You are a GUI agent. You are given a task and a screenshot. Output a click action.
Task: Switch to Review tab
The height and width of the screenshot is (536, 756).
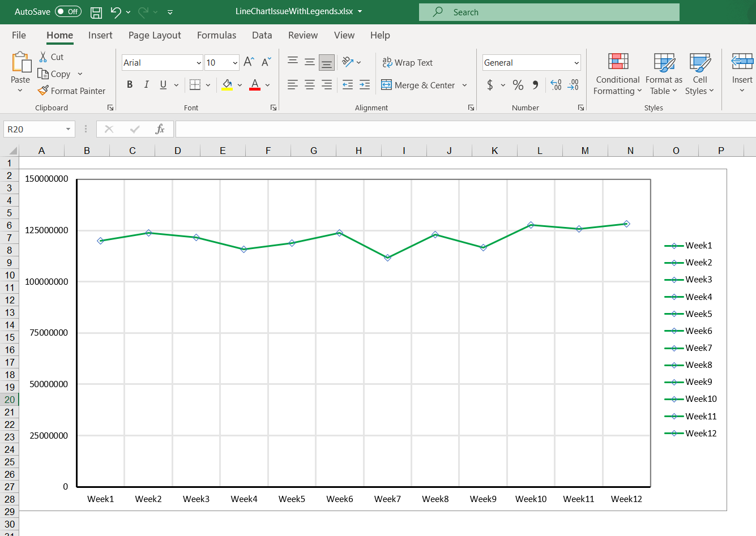(303, 35)
